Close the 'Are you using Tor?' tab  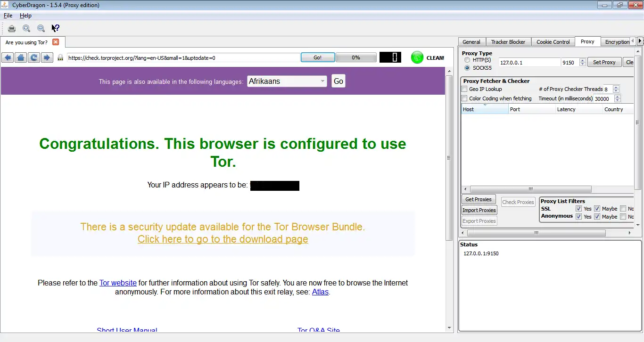[x=56, y=42]
